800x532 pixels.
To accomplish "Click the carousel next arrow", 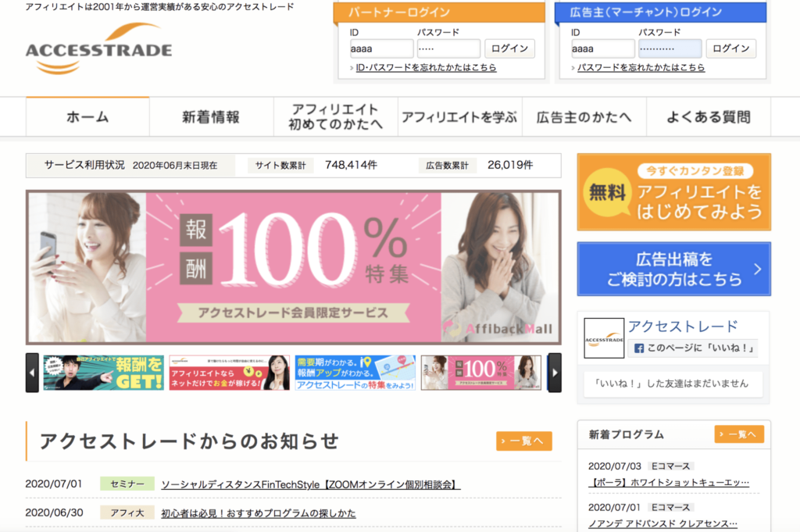I will (x=555, y=373).
